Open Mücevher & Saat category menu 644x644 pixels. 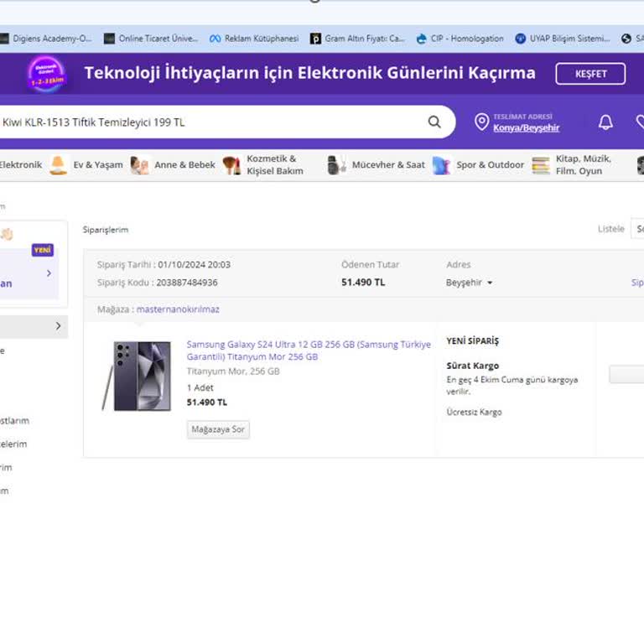tap(388, 165)
